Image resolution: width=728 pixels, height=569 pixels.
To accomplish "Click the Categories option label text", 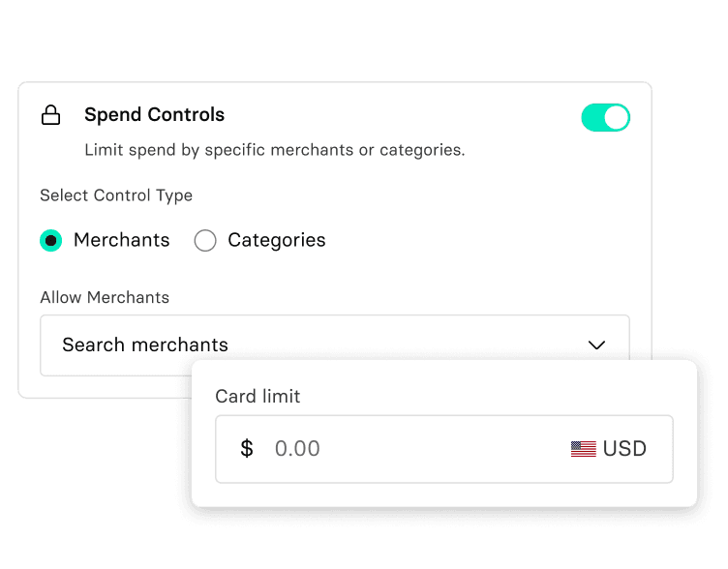I will point(276,240).
